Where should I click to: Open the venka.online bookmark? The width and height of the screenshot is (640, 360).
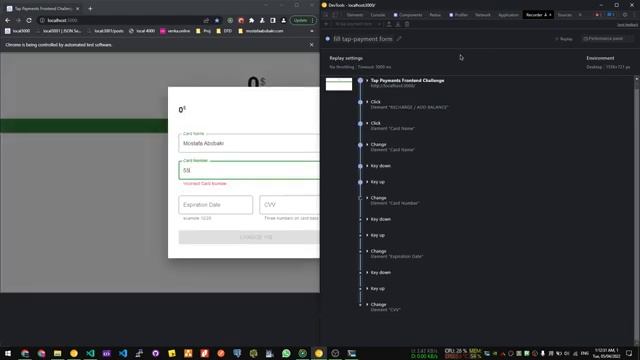click(175, 31)
